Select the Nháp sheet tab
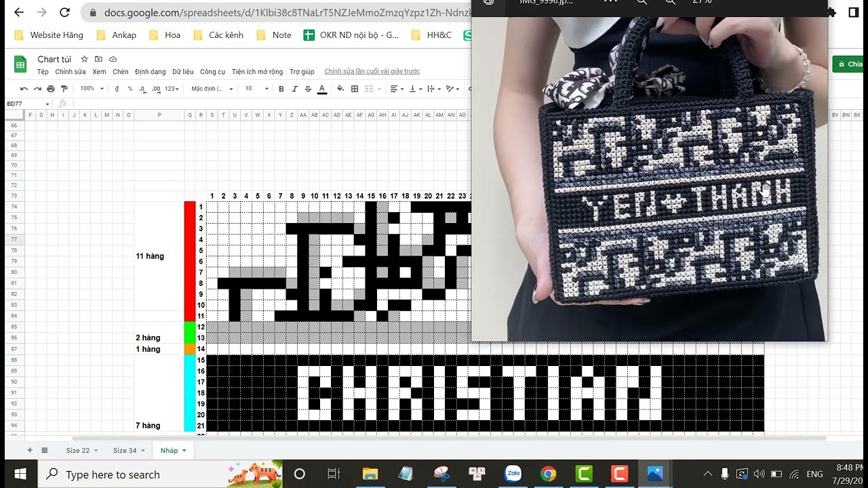Screen dimensions: 868x488 tap(173, 450)
